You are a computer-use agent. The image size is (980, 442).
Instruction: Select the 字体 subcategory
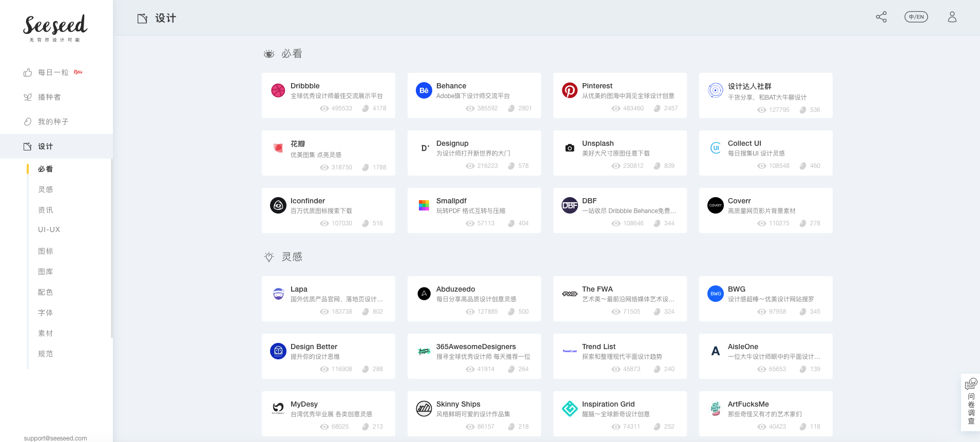click(45, 313)
